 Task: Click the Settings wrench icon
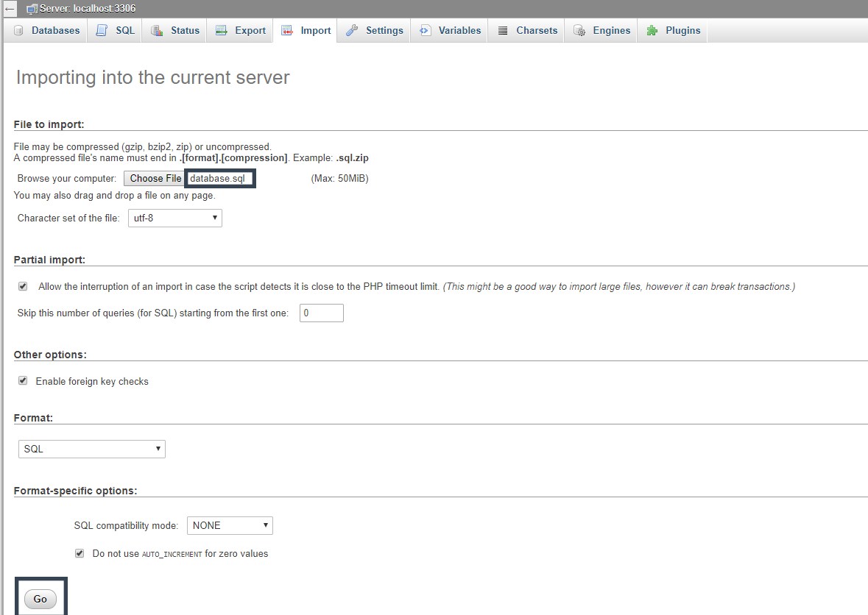point(352,30)
